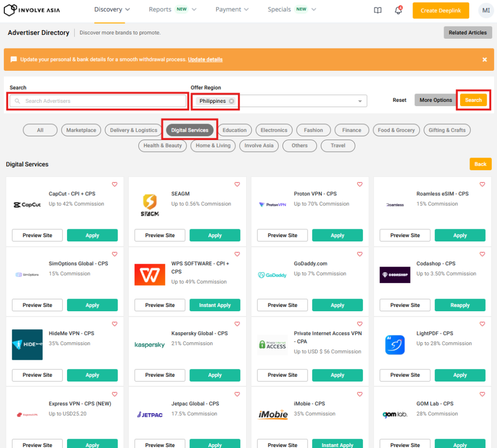Expand the Offer Region dropdown arrow

coord(360,101)
